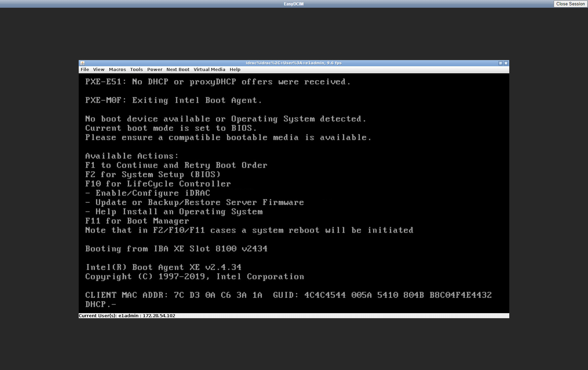
Task: Click the Close Session button
Action: pos(570,4)
